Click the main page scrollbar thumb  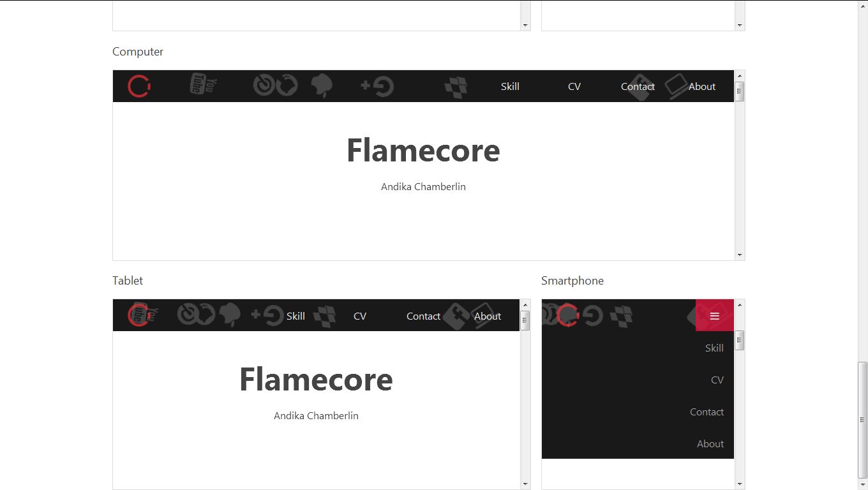(x=862, y=420)
